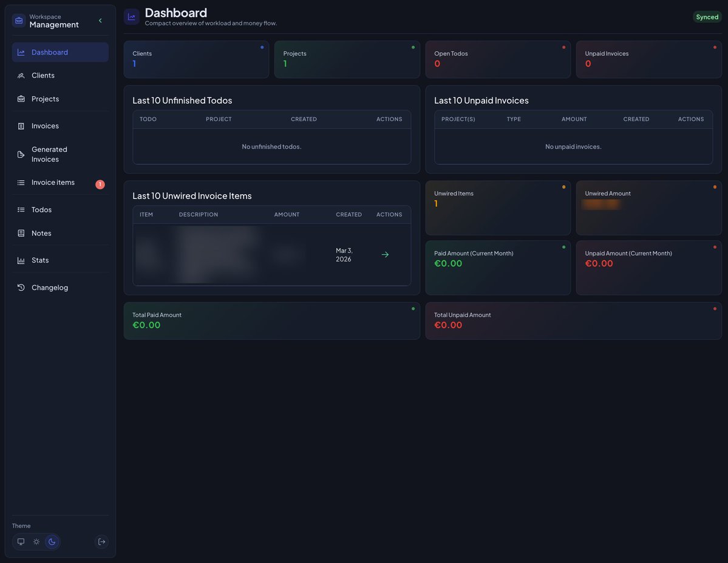Click 'Last 10 Unwired Invoice Items' heading
The height and width of the screenshot is (563, 728).
pos(192,196)
